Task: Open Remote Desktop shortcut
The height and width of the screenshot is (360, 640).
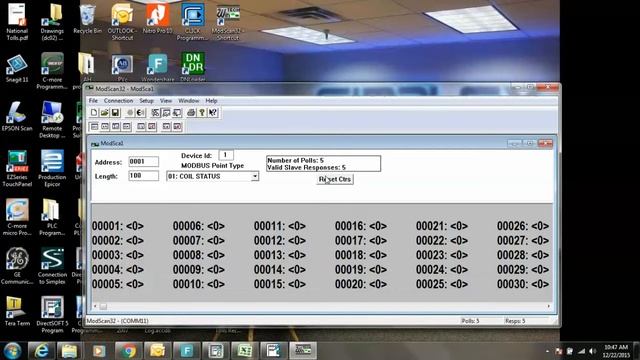Action: pyautogui.click(x=52, y=120)
